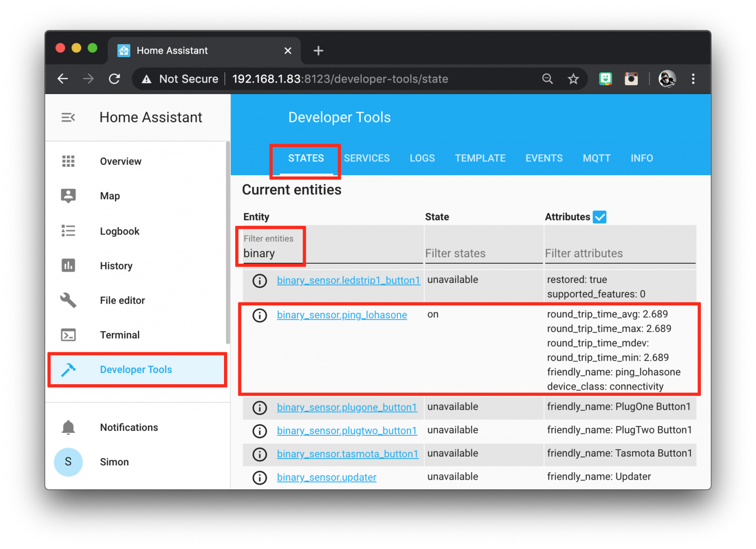Select the Home Assistant browser tab
The width and height of the screenshot is (756, 549).
point(204,51)
